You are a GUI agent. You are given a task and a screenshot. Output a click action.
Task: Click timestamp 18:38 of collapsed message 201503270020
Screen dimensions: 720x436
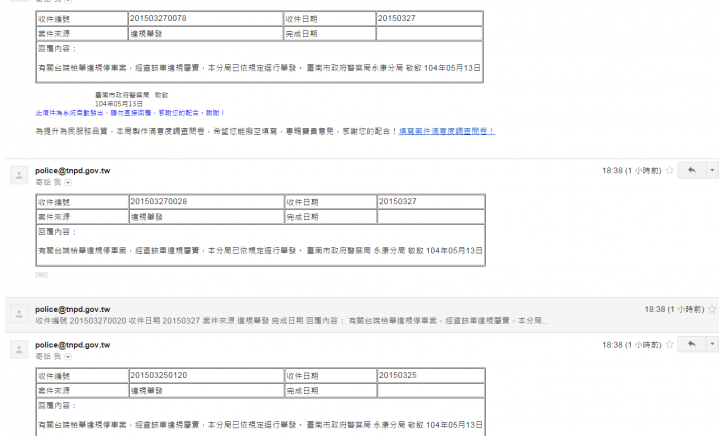[674, 309]
